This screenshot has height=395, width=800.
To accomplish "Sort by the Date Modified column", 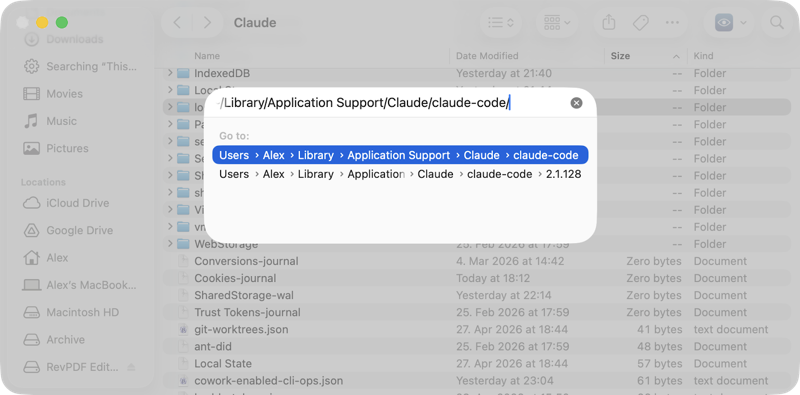I will pos(487,56).
